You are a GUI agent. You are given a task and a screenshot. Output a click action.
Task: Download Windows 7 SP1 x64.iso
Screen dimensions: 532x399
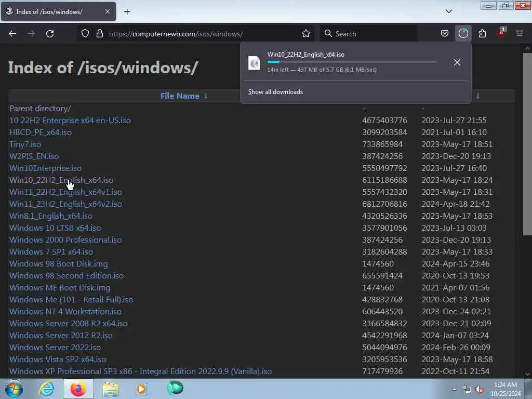(x=51, y=252)
